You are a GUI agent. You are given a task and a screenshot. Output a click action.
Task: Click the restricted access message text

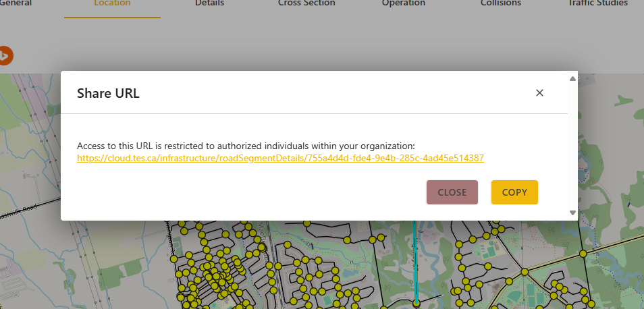(x=246, y=146)
